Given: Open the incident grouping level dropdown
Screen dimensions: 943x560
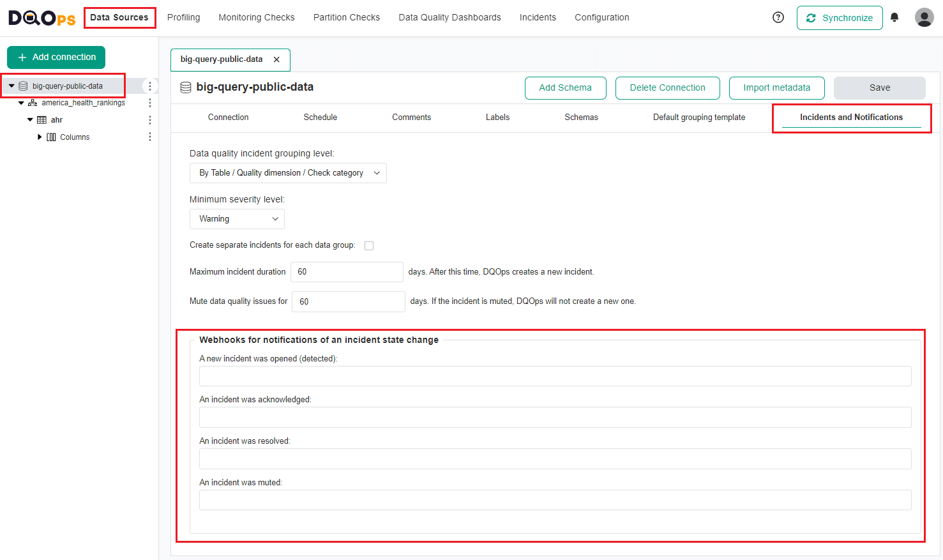Looking at the screenshot, I should click(x=287, y=172).
